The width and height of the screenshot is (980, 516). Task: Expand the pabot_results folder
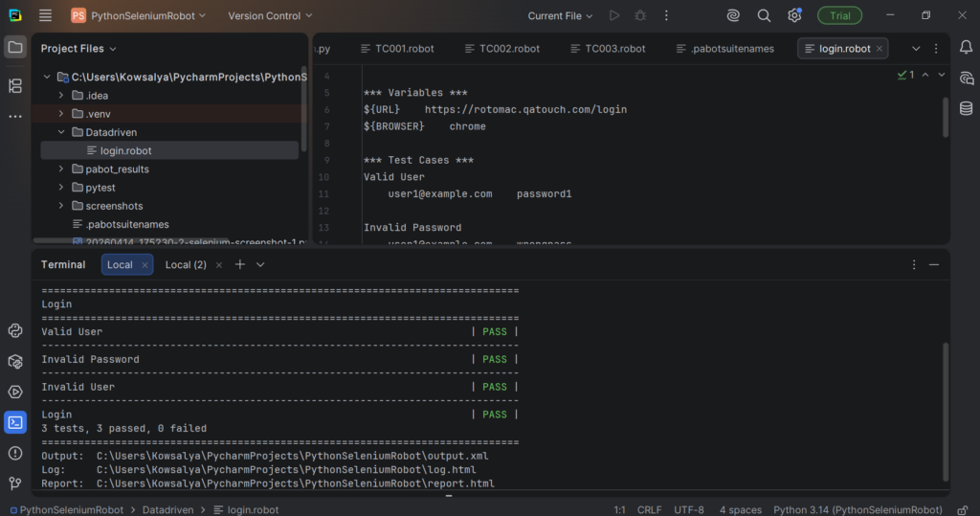[x=61, y=169]
